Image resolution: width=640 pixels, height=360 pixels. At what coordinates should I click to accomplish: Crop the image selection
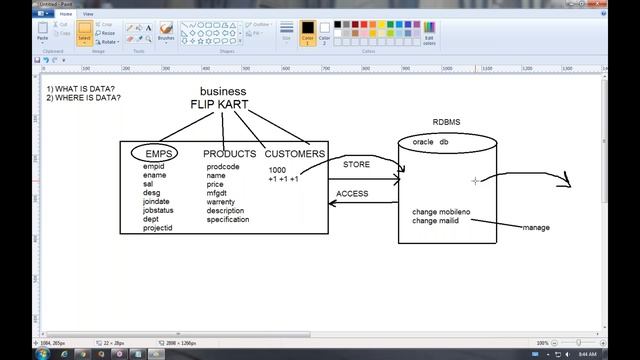pos(104,24)
